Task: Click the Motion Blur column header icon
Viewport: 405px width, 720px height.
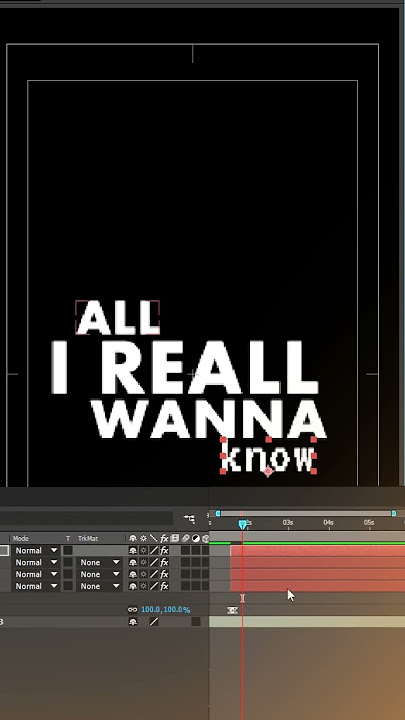Action: [x=185, y=538]
